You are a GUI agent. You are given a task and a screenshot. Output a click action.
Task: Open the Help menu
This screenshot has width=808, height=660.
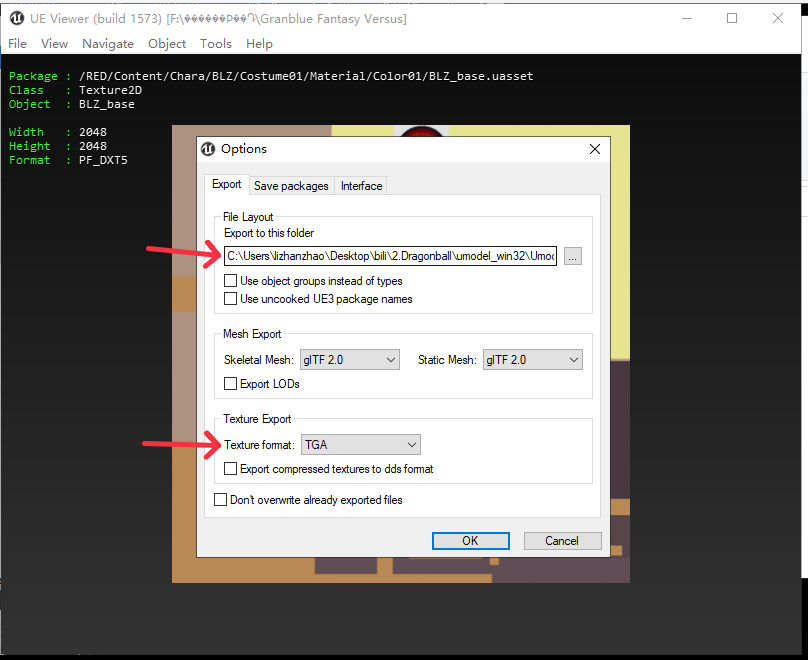[x=259, y=44]
